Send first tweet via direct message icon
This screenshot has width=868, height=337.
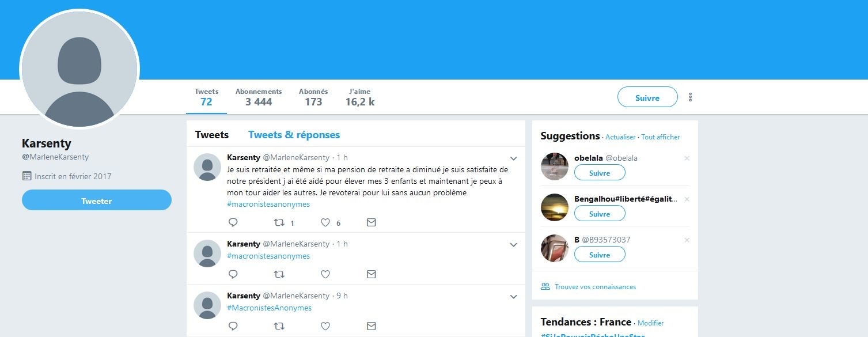(372, 222)
